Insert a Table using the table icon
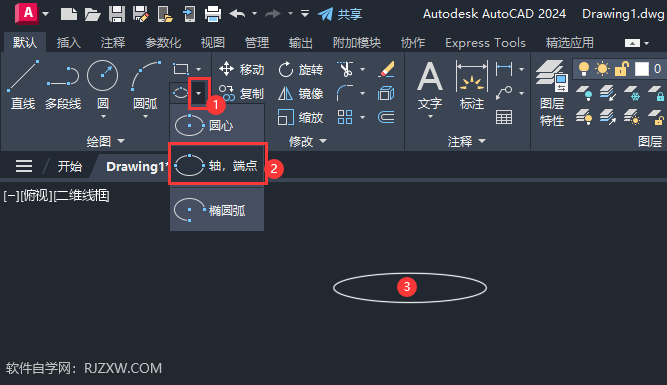Screen dimensions: 667x385 (504, 117)
